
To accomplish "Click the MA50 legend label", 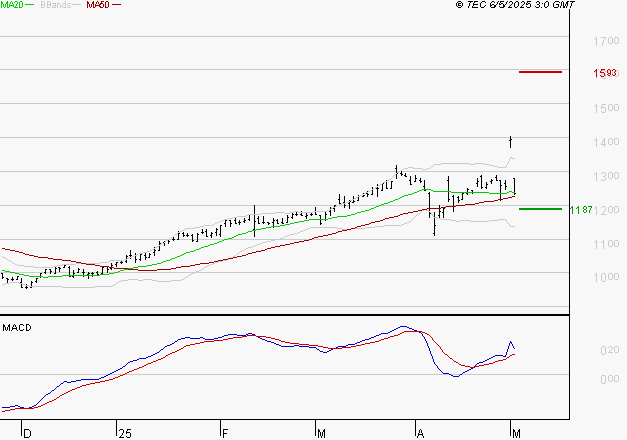I will [98, 5].
